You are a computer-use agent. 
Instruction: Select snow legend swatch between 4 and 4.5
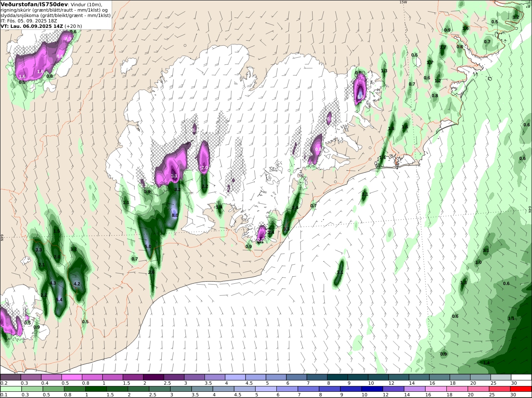coord(235,377)
